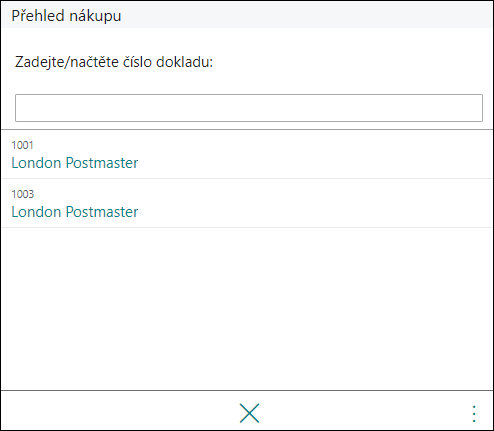
Task: Open London Postmaster under document 1001
Action: pyautogui.click(x=75, y=163)
